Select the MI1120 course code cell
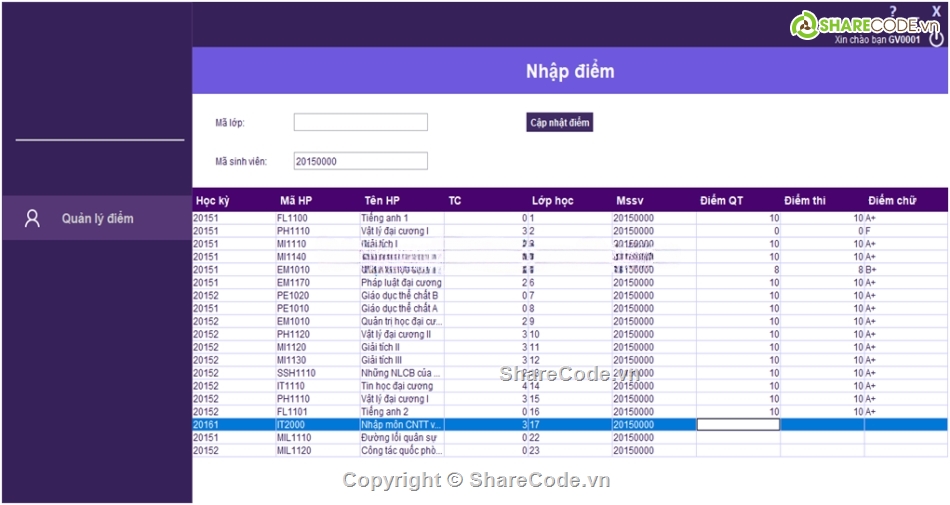The image size is (950, 505). (318, 347)
